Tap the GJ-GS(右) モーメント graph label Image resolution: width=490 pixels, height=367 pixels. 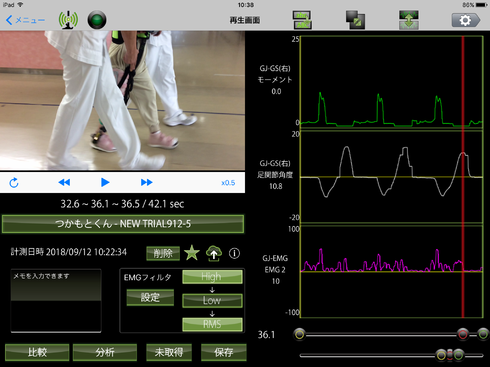click(x=275, y=80)
